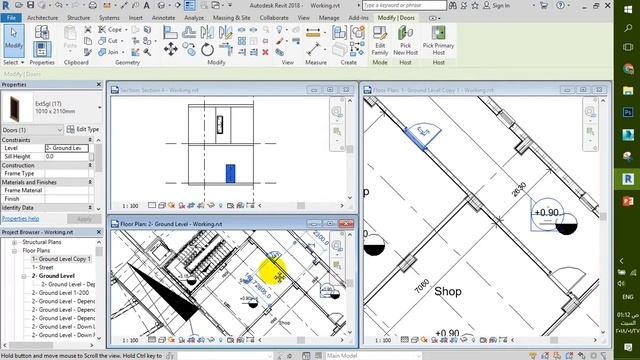Open the Windows Start button

[x=628, y=10]
